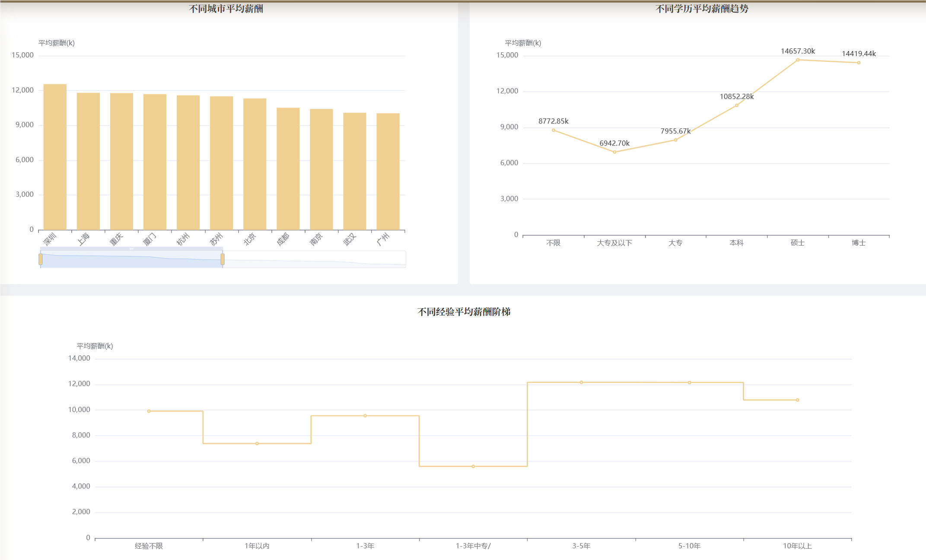
Task: Click the 成都 bar in city chart
Action: (x=288, y=169)
